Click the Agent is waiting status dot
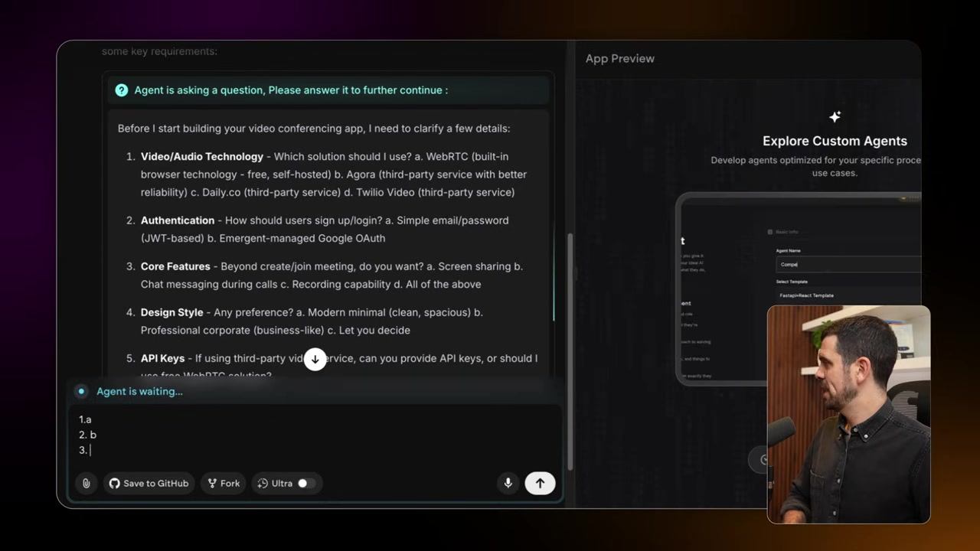 [81, 391]
